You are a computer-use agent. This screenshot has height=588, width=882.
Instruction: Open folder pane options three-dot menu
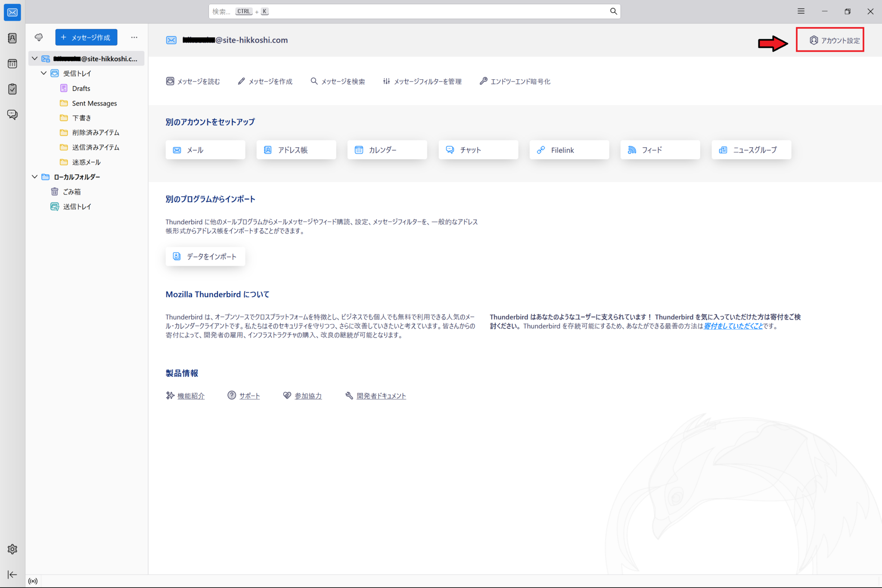[x=134, y=37]
